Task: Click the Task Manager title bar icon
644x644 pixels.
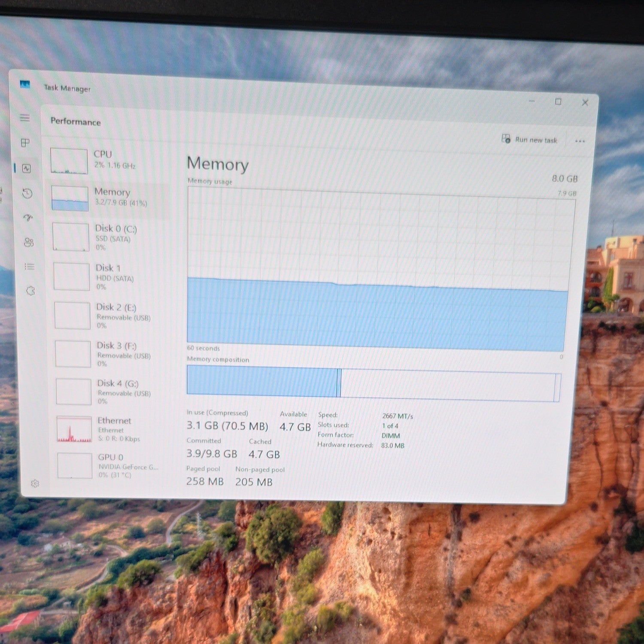Action: coord(25,84)
